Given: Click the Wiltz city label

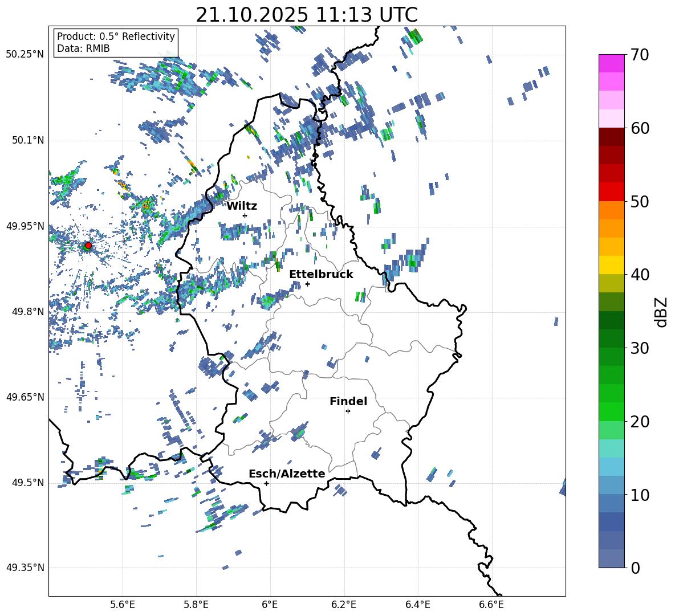Looking at the screenshot, I should tap(242, 206).
